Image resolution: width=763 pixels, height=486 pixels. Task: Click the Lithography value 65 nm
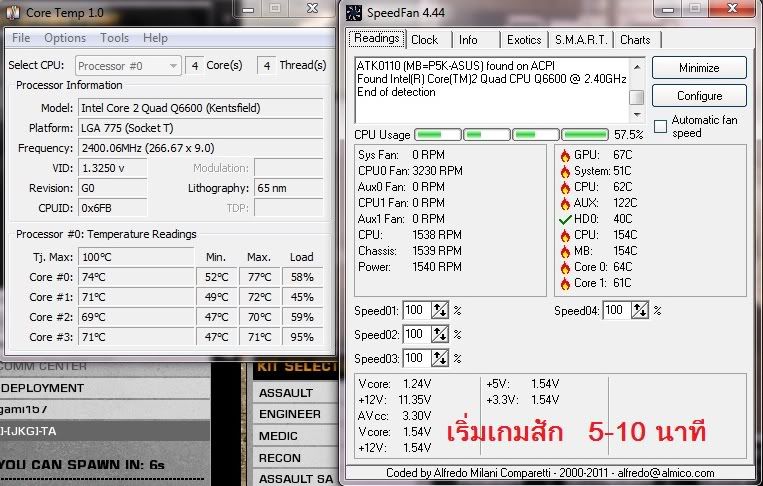[288, 188]
